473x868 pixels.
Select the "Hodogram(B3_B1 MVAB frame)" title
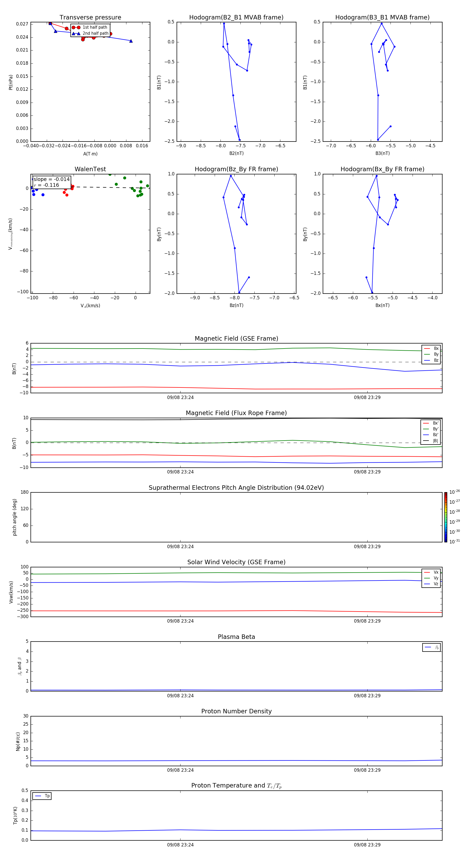382,18
